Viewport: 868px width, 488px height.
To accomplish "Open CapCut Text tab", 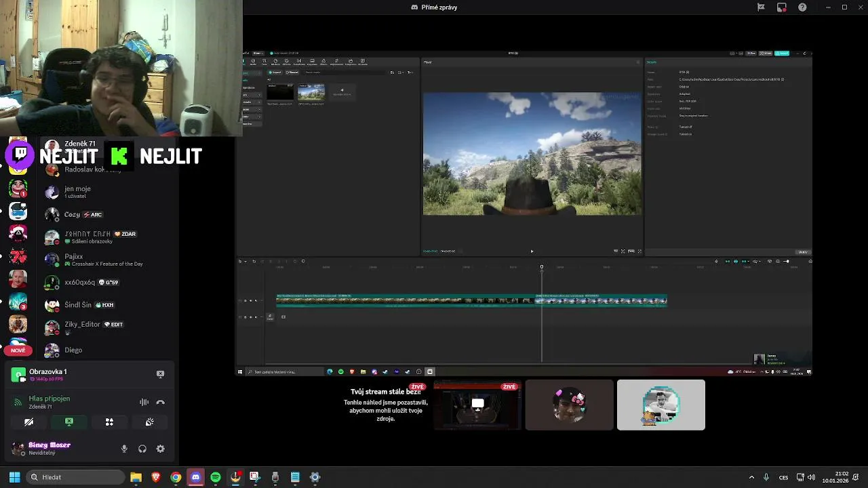I will point(264,62).
